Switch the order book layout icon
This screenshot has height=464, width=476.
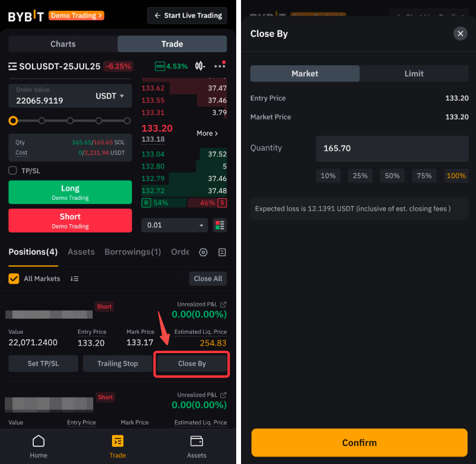click(x=219, y=225)
